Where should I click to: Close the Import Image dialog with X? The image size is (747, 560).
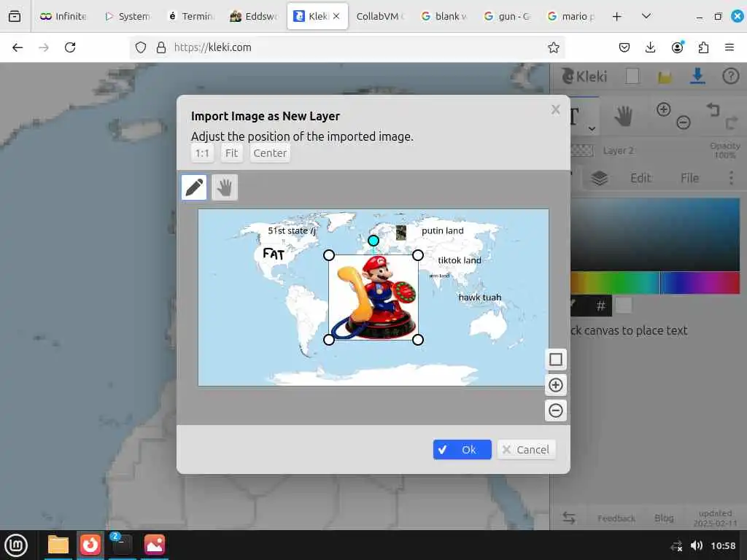(x=555, y=109)
